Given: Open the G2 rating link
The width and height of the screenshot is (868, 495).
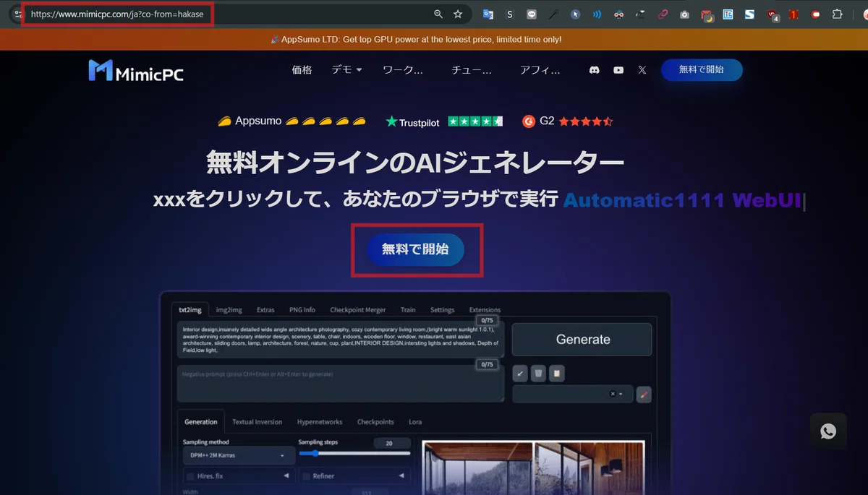Looking at the screenshot, I should pos(568,121).
